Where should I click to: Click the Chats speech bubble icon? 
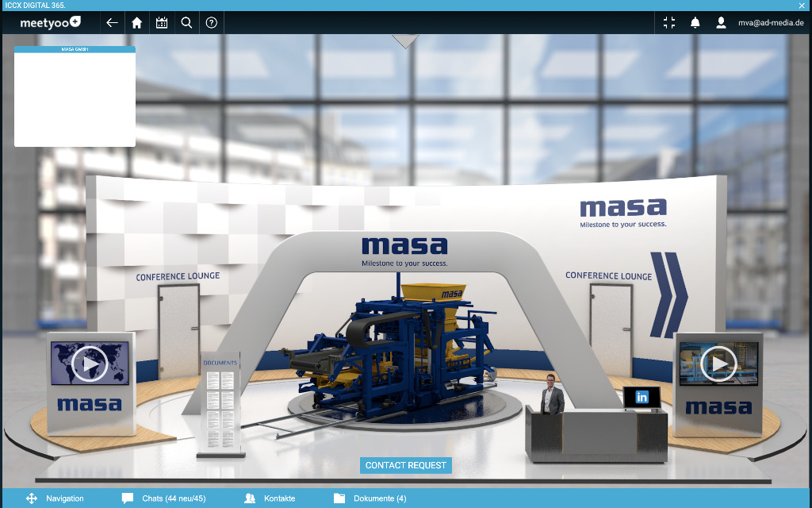click(128, 498)
